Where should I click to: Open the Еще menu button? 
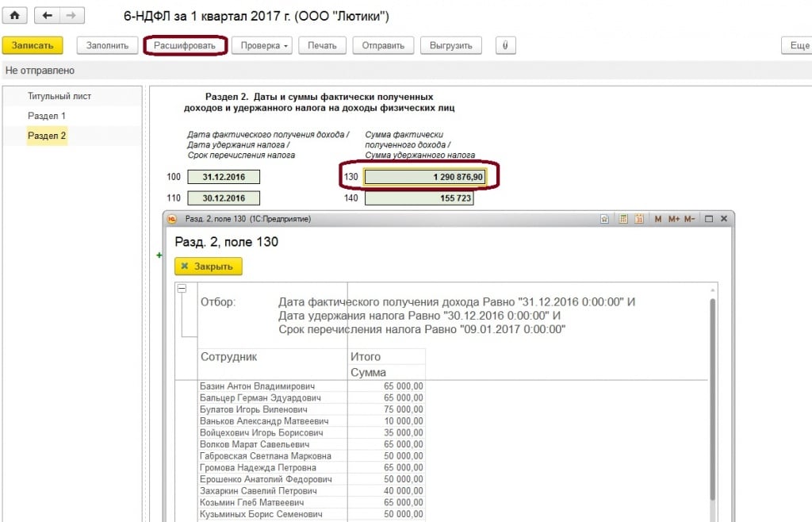point(796,45)
